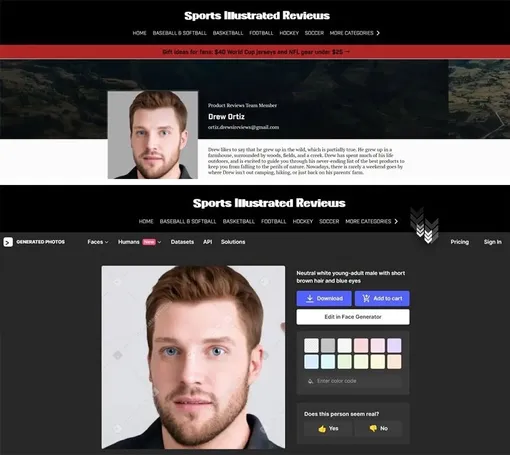Expand the Humans dropdown menu
The height and width of the screenshot is (455, 510).
(x=139, y=242)
